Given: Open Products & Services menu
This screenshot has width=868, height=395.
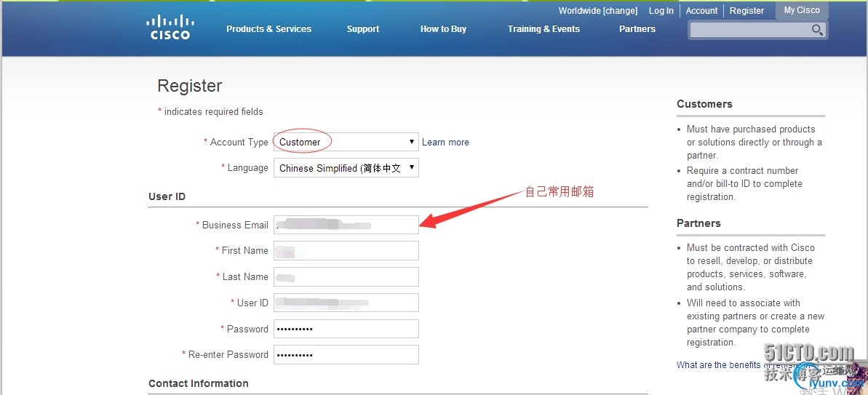Looking at the screenshot, I should pyautogui.click(x=268, y=29).
